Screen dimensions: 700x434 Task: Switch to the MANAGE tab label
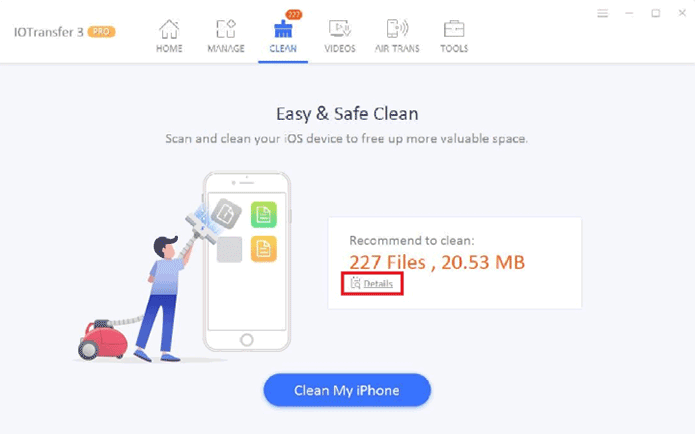coord(226,49)
